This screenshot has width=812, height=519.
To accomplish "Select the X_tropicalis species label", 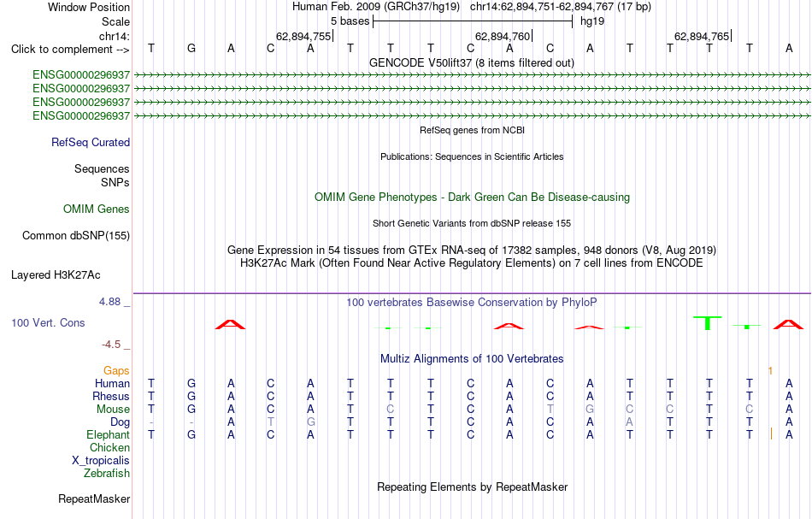I will (101, 461).
